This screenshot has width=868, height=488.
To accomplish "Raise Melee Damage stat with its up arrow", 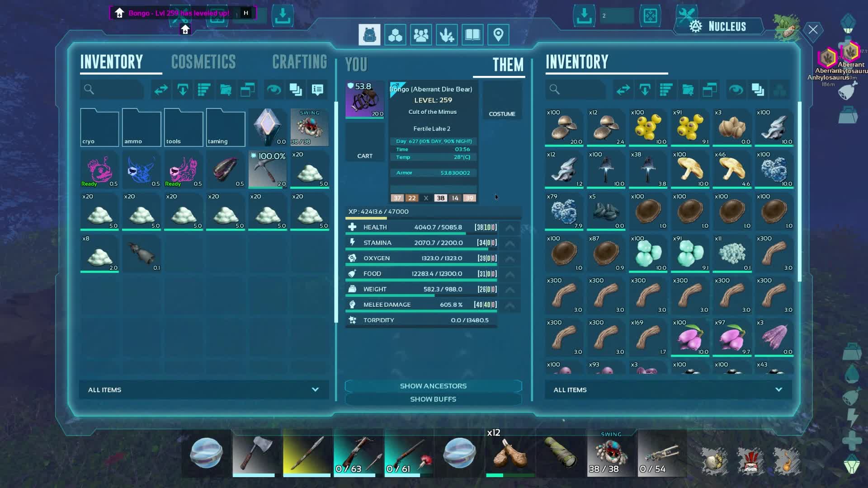I will point(510,305).
